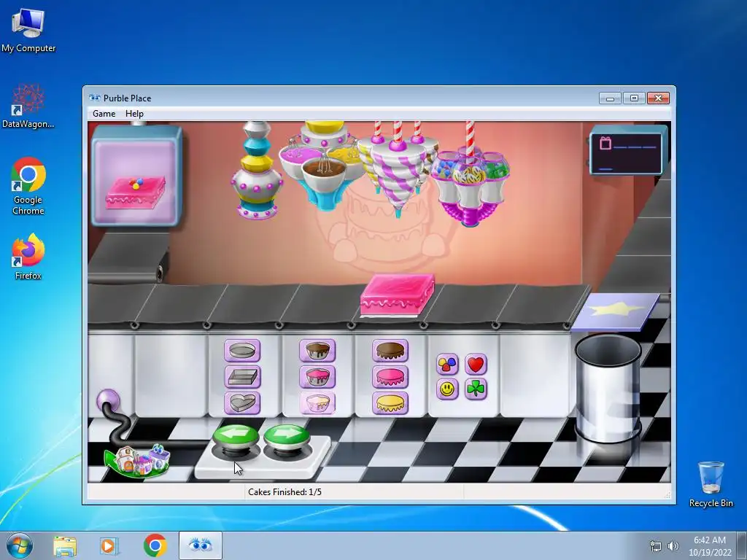
Task: Apply the yellow icing button
Action: [390, 403]
